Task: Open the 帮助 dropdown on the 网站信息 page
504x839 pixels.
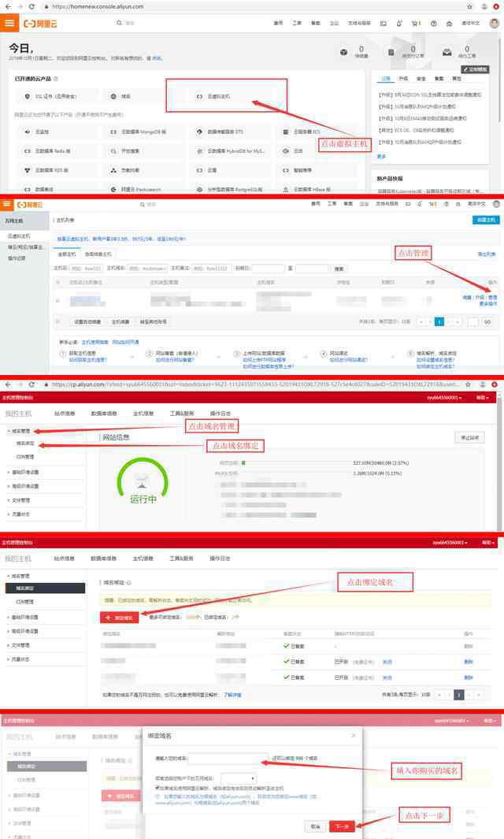Action: point(482,398)
